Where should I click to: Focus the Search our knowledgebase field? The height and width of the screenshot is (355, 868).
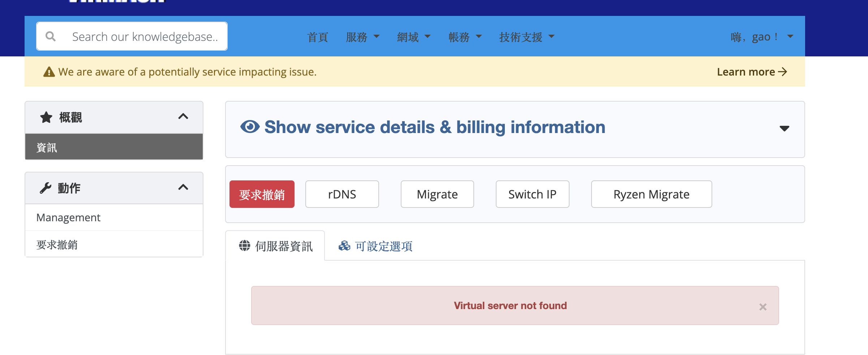pos(132,36)
